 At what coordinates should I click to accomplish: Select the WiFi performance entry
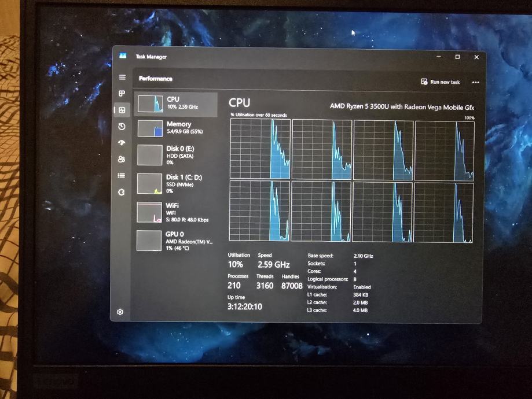pyautogui.click(x=176, y=212)
